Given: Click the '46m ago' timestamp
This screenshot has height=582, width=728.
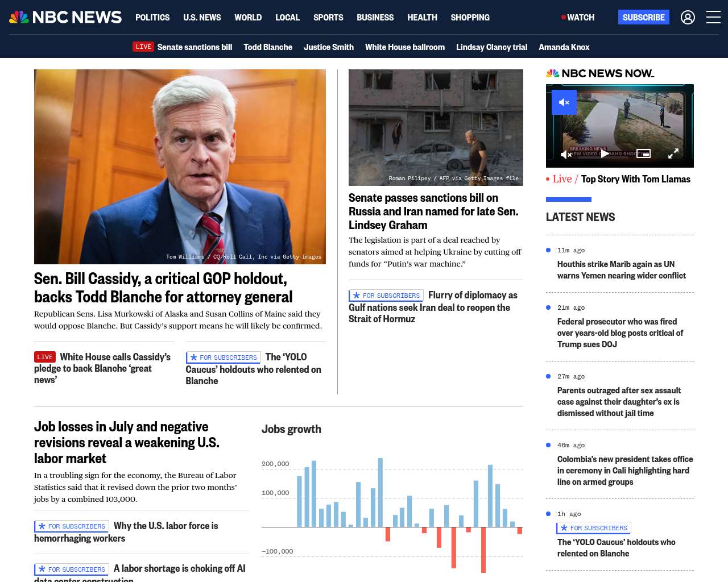Looking at the screenshot, I should [571, 445].
